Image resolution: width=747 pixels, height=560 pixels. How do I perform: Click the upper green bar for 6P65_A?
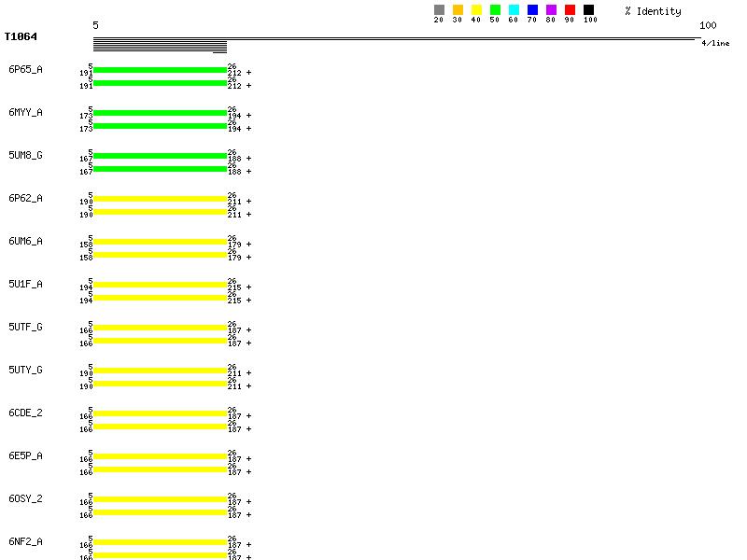160,70
